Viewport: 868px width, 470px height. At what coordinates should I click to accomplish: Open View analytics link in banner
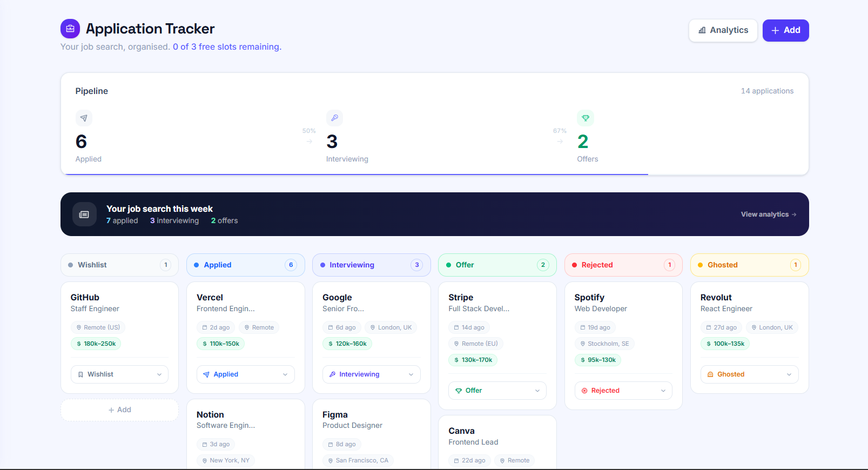tap(769, 214)
